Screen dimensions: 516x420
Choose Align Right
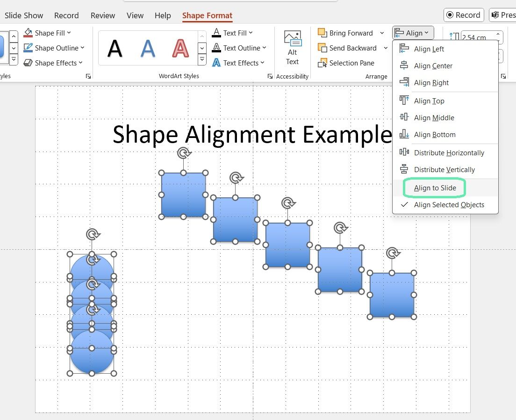(445, 82)
